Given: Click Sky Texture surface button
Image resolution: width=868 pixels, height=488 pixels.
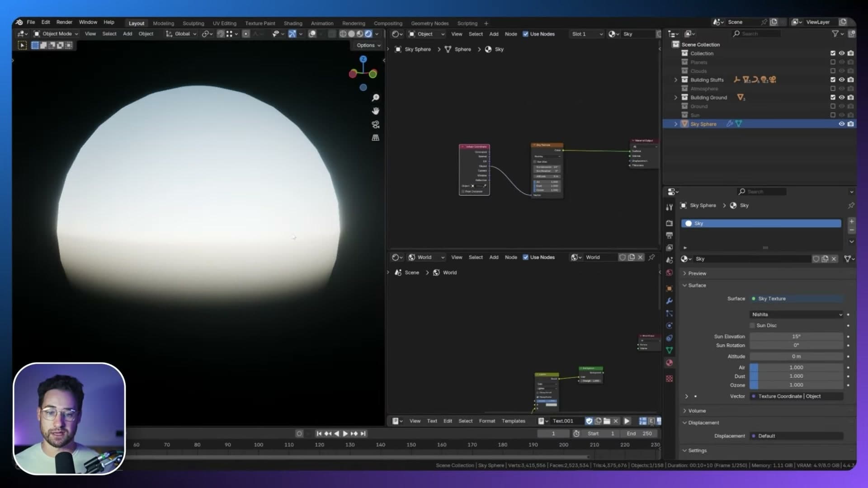Looking at the screenshot, I should 797,299.
